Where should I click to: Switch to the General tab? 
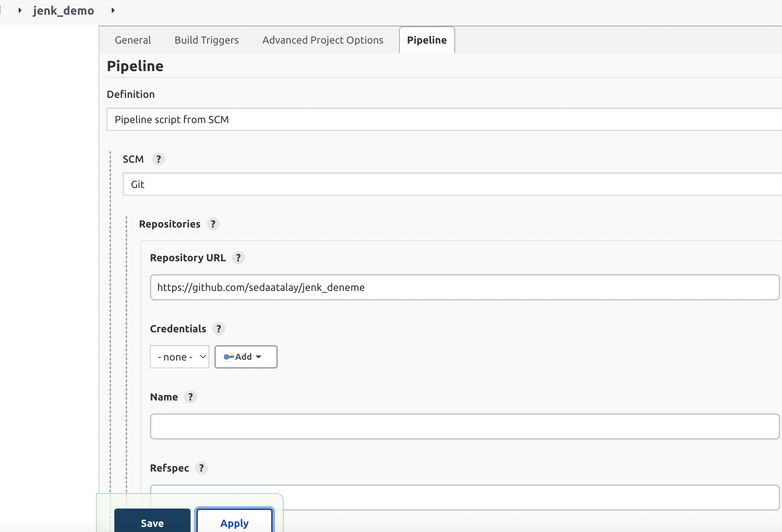coord(133,40)
